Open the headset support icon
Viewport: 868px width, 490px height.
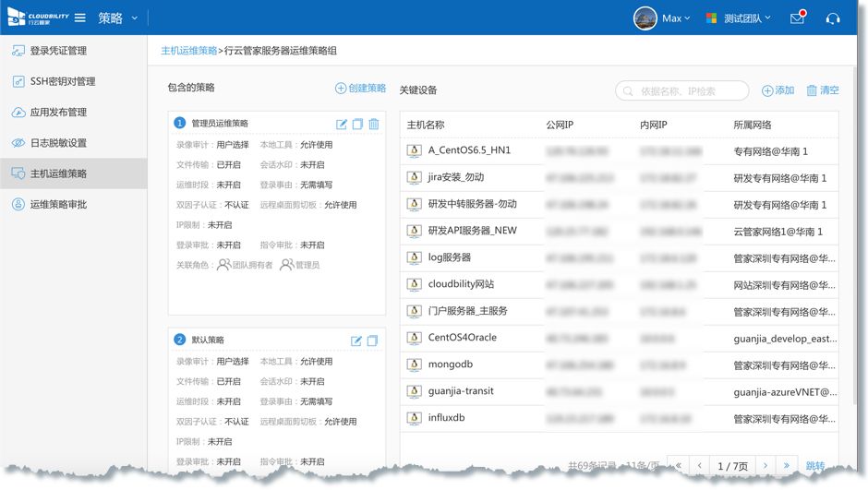click(833, 18)
